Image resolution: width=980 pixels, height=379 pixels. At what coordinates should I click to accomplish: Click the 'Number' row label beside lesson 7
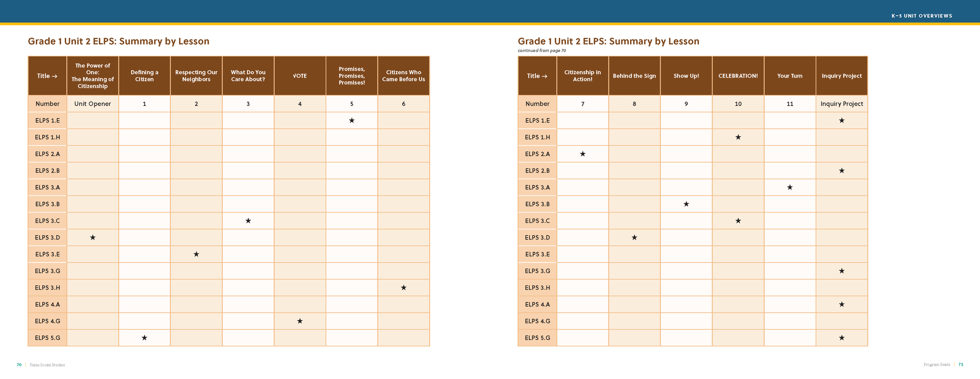[537, 104]
